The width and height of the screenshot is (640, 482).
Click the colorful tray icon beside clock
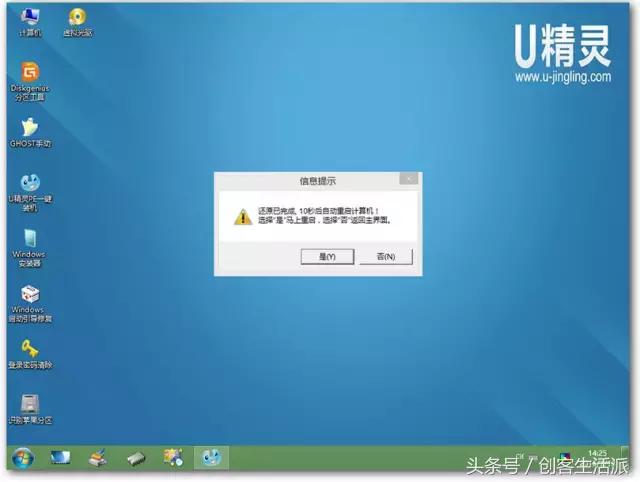pyautogui.click(x=565, y=455)
